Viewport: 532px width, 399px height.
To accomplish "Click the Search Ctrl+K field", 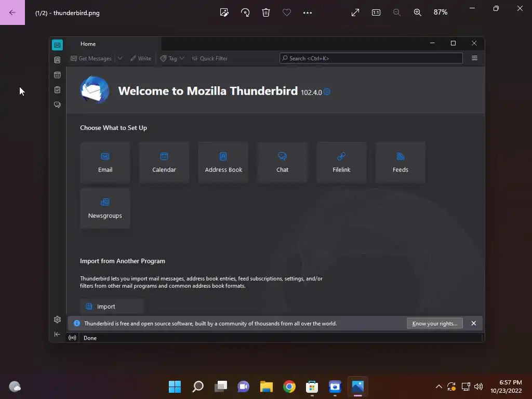I will click(371, 58).
